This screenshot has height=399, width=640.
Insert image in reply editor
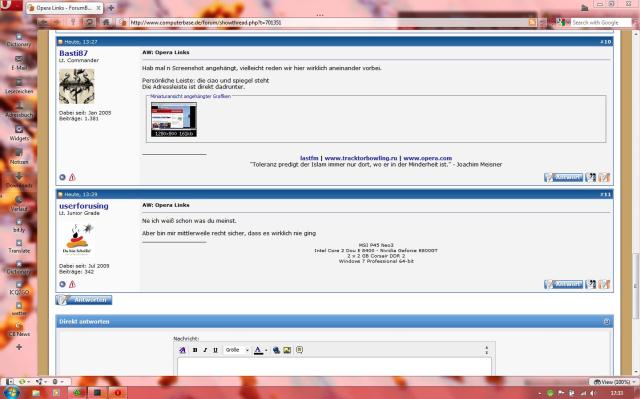coord(287,350)
